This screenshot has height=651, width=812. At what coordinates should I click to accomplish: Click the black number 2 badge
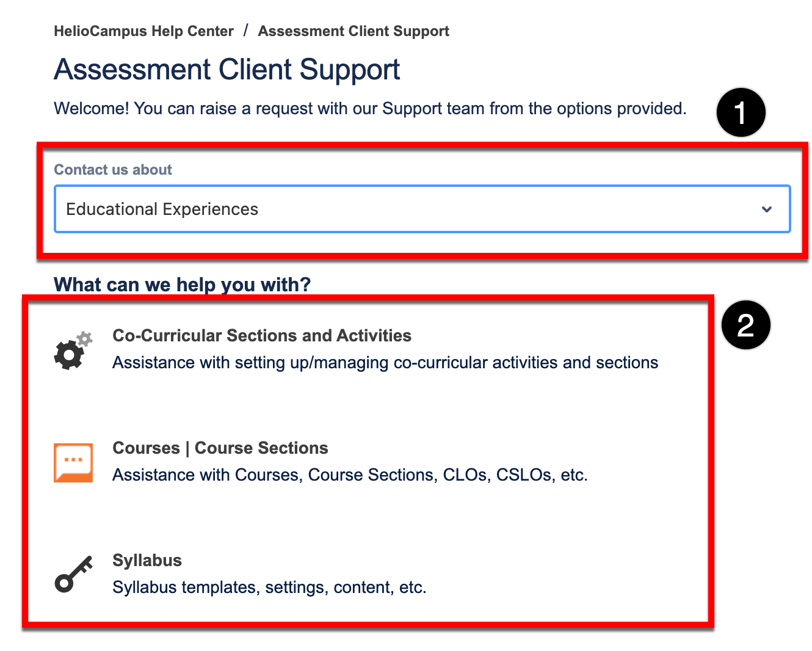pos(745,325)
